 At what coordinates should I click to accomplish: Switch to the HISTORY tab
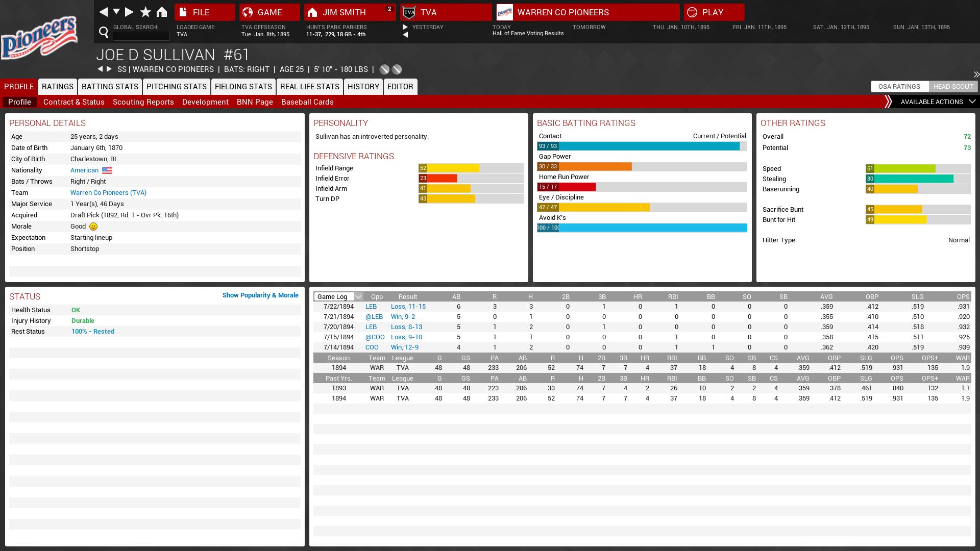tap(363, 87)
